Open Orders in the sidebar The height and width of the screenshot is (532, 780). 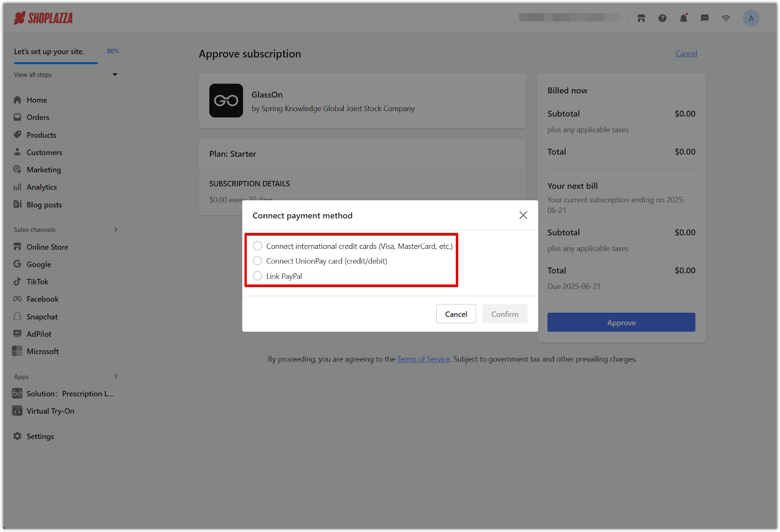[38, 117]
